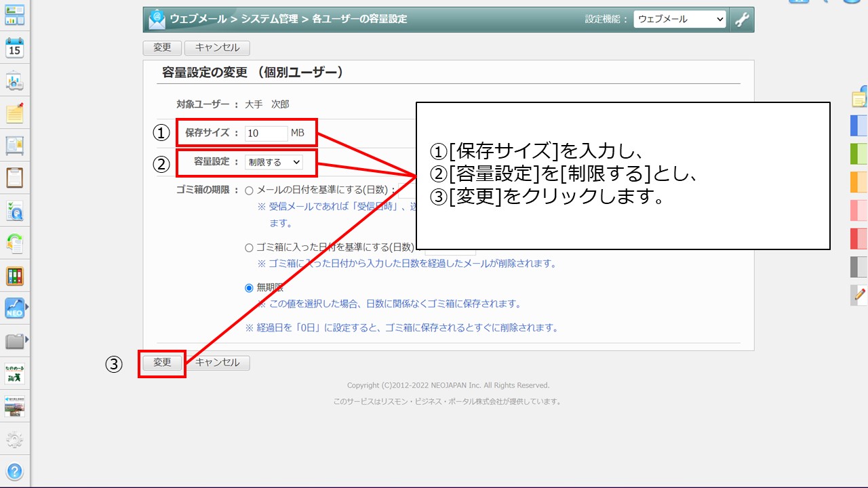Image resolution: width=868 pixels, height=488 pixels.
Task: Click the top キャンセル button
Action: point(217,48)
